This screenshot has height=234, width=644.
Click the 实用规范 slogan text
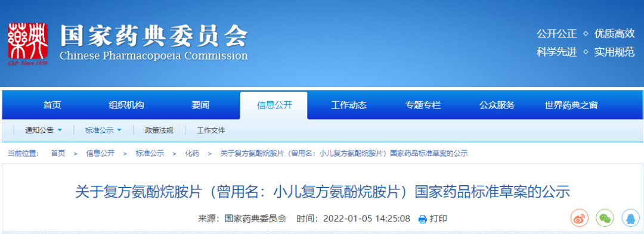point(614,52)
